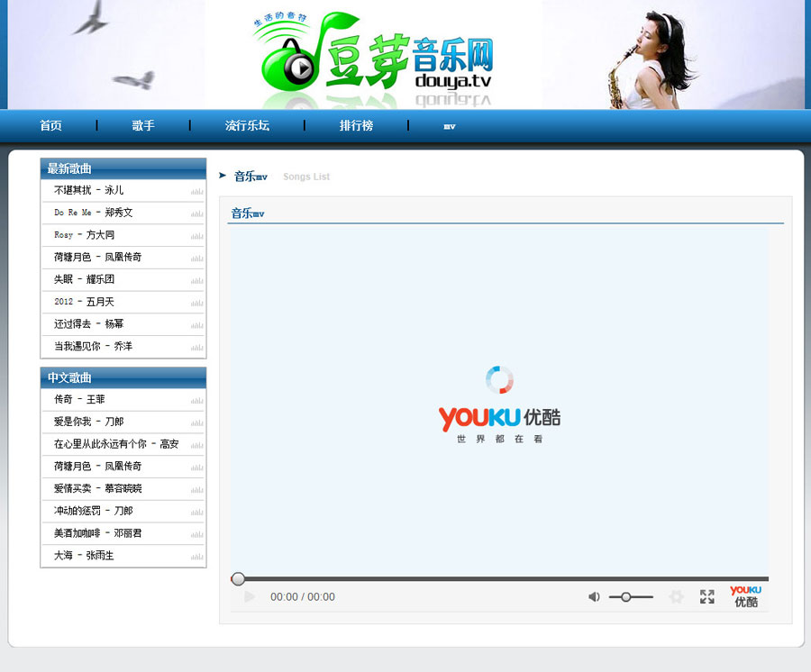Play song 不堪其扰 - 泳儿

click(89, 190)
